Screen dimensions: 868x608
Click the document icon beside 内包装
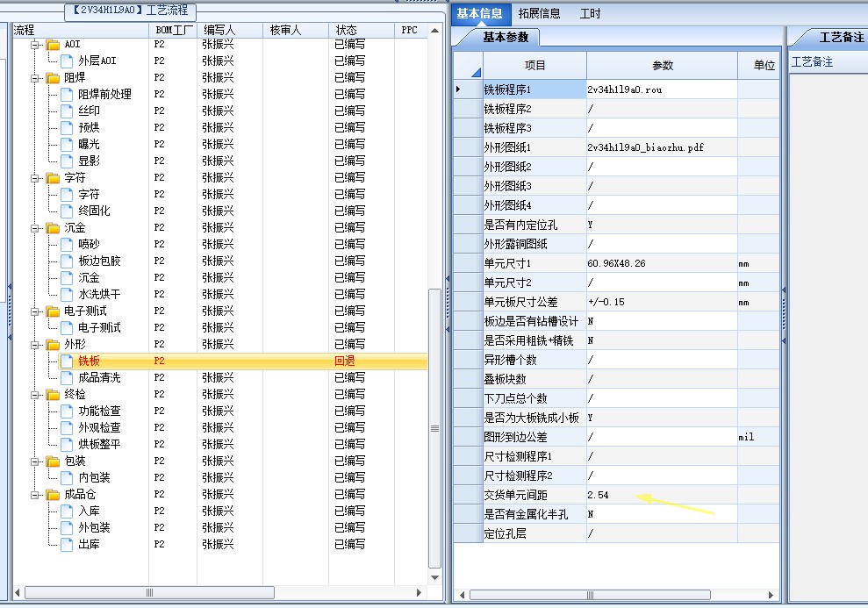pyautogui.click(x=67, y=477)
